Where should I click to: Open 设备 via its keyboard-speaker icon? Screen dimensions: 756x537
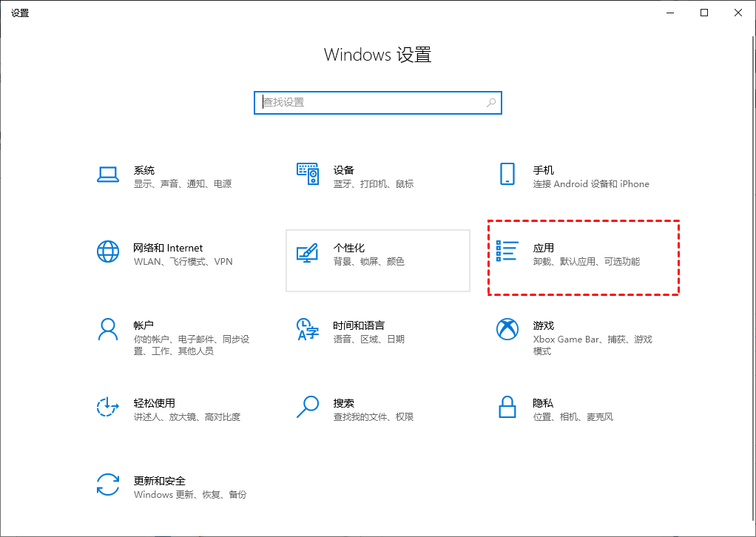coord(307,175)
